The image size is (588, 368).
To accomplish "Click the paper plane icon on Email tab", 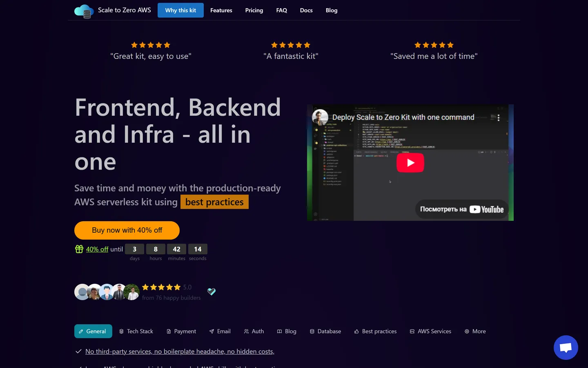I will click(x=212, y=332).
